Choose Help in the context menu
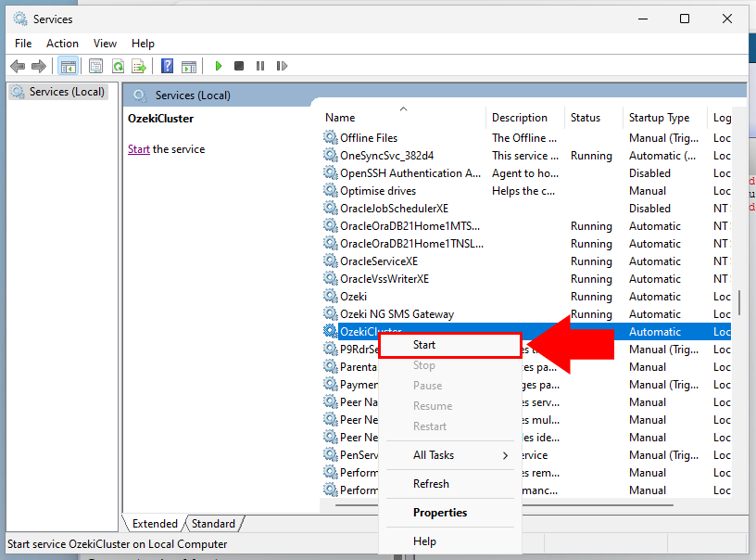This screenshot has height=560, width=756. point(450,541)
